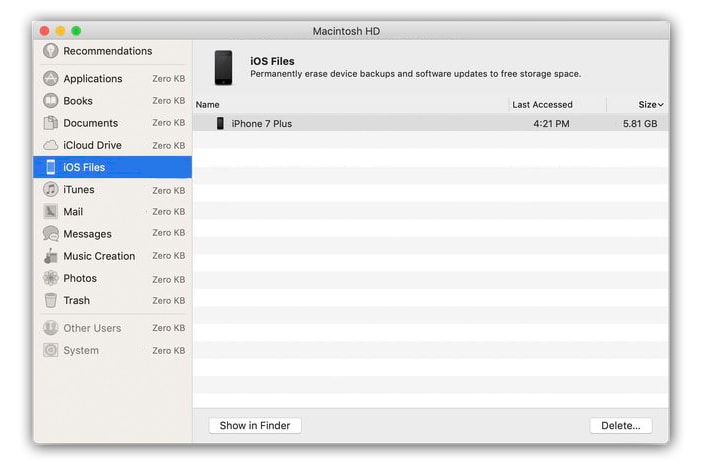Image resolution: width=702 pixels, height=466 pixels.
Task: Click the Trash can icon
Action: pos(51,300)
